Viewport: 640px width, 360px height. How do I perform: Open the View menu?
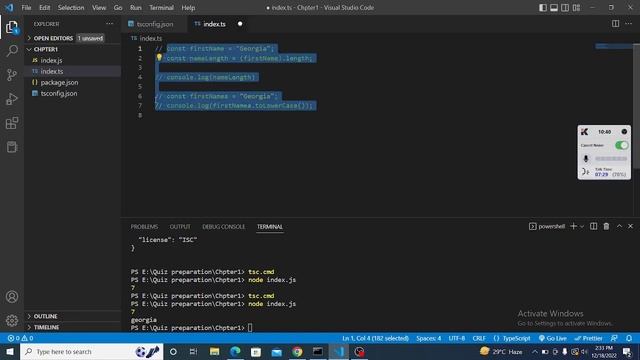point(99,8)
